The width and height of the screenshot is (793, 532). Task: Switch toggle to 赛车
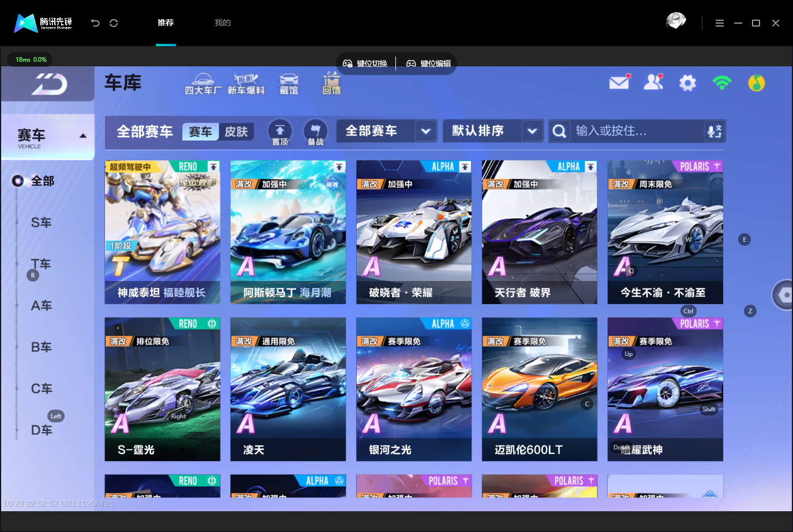pyautogui.click(x=200, y=132)
